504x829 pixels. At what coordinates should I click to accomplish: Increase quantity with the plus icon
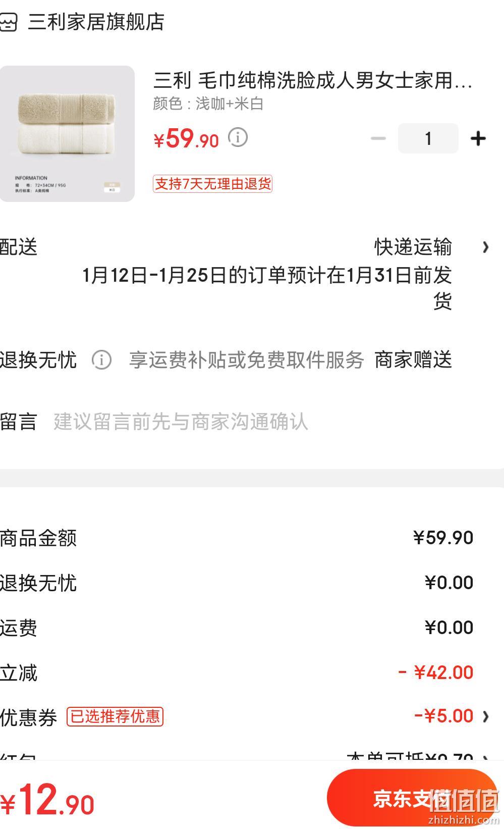coord(478,138)
